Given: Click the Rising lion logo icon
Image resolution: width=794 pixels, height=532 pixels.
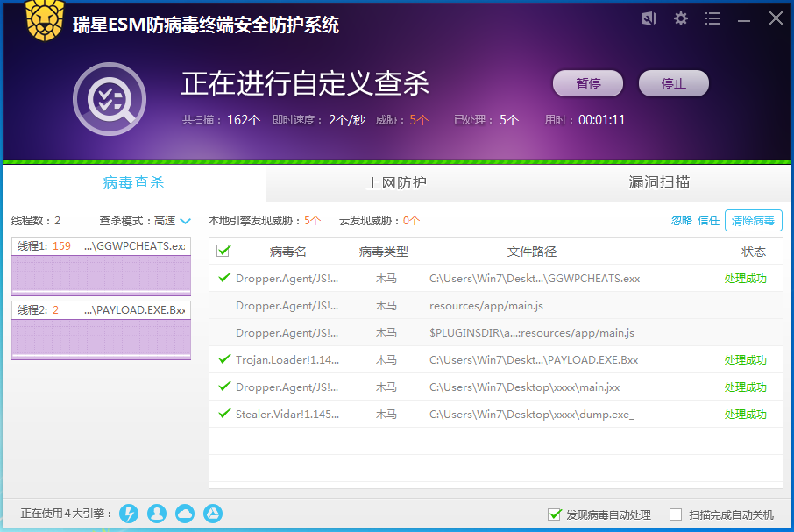Looking at the screenshot, I should pyautogui.click(x=45, y=21).
